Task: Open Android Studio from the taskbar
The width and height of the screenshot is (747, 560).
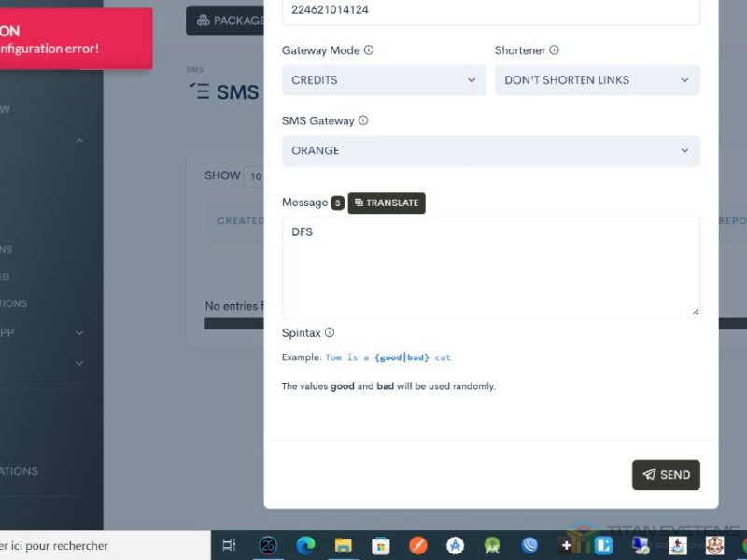Action: [492, 545]
